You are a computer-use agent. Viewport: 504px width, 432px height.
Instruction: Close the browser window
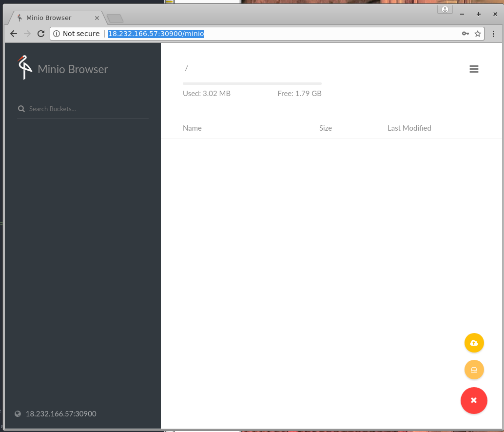[x=495, y=14]
